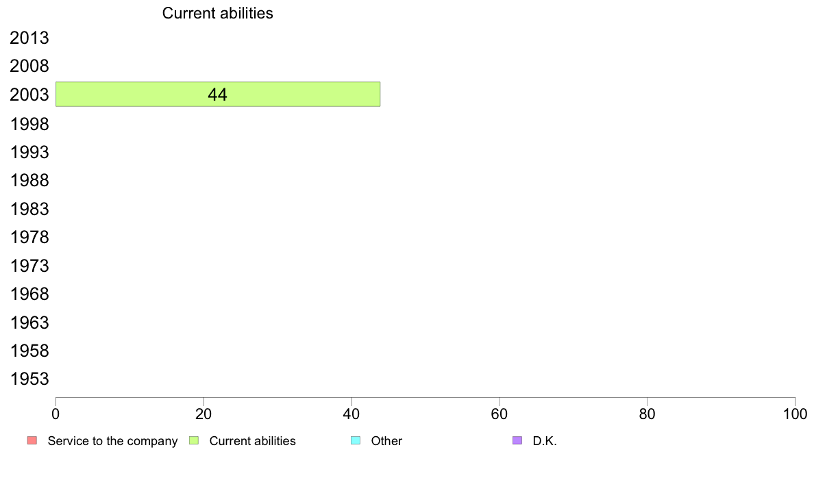Click the red Service to the company swatch

pyautogui.click(x=32, y=440)
